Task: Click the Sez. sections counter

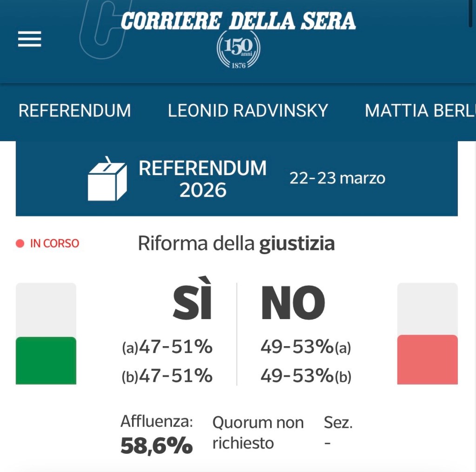Action: [x=338, y=431]
